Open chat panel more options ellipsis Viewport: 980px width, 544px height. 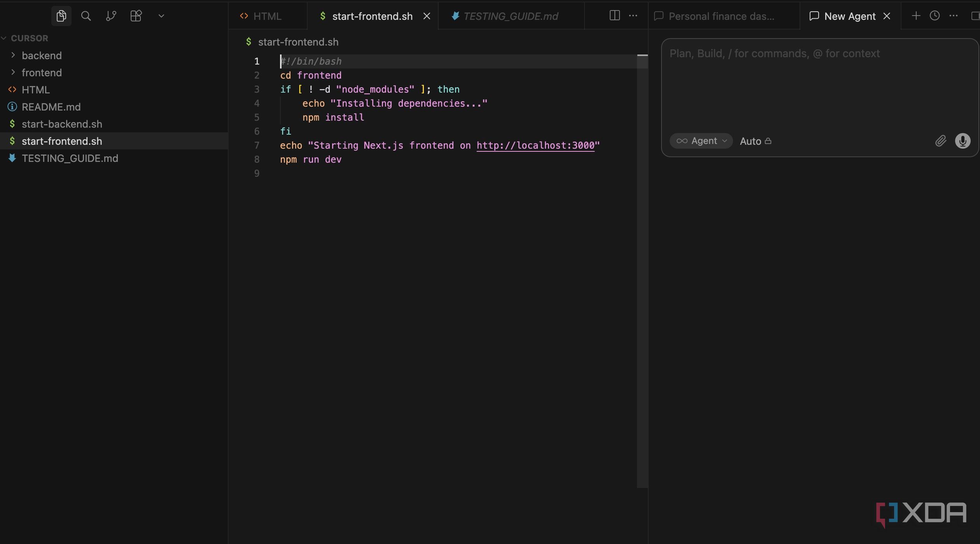(954, 16)
